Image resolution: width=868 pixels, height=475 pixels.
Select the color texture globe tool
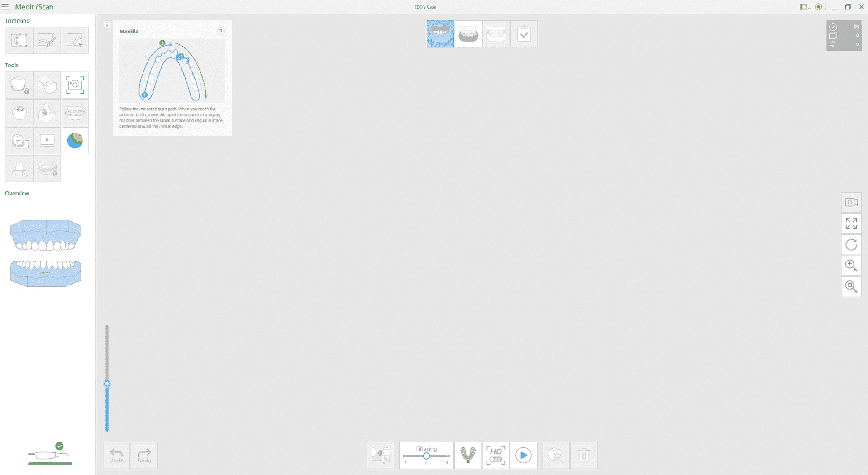[x=75, y=141]
